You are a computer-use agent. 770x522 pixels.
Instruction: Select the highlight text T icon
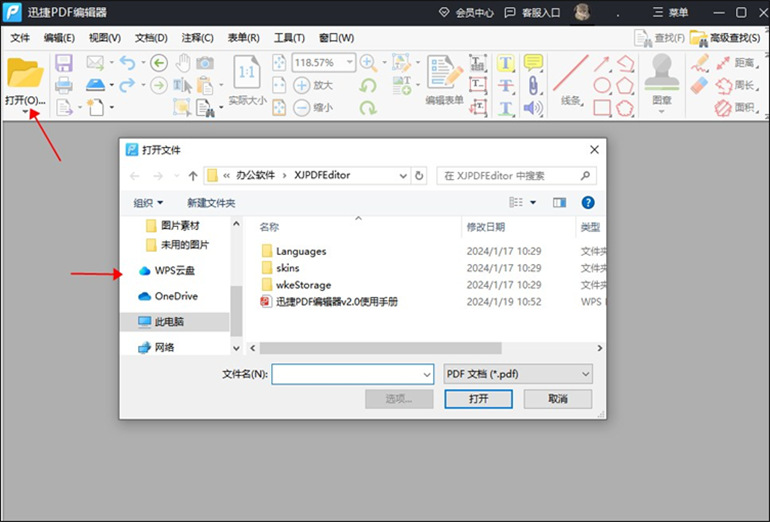(505, 63)
